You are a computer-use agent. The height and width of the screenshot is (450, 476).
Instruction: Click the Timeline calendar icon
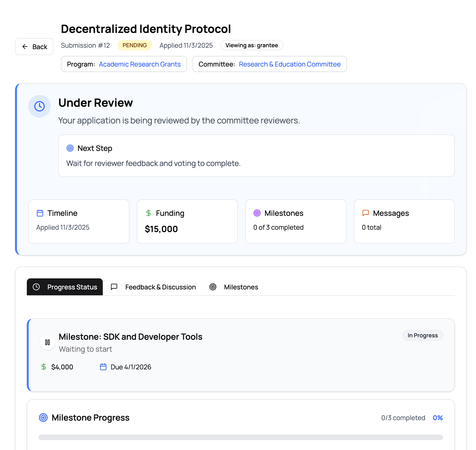[40, 213]
